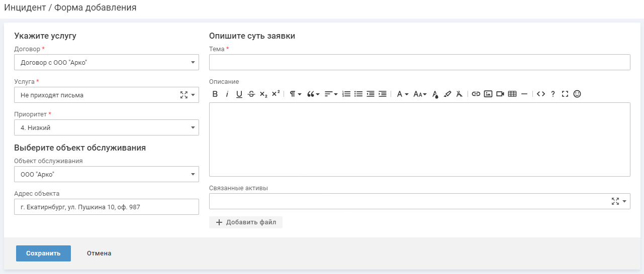Open the text color picker

click(435, 94)
